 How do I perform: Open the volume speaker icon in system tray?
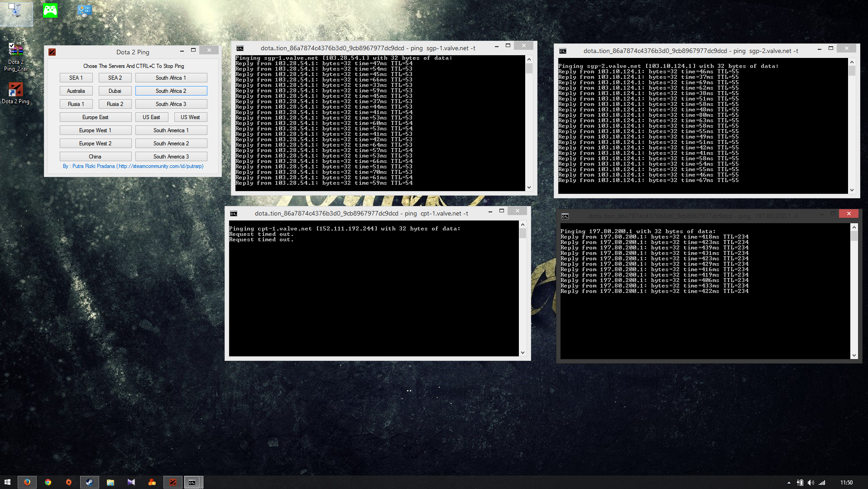[810, 483]
